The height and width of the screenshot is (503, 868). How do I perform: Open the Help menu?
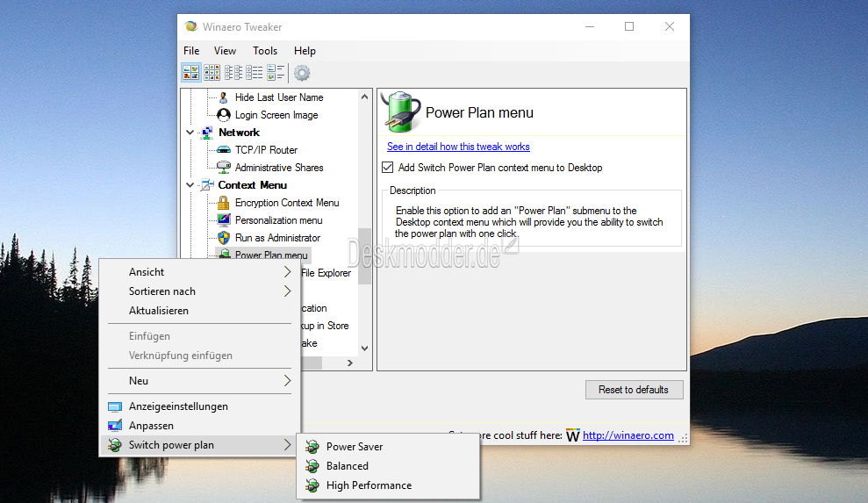(x=305, y=51)
